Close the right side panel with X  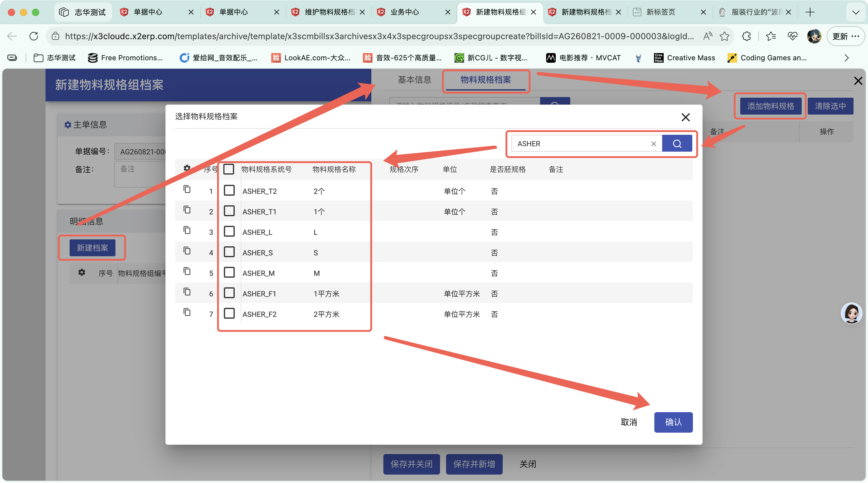pyautogui.click(x=858, y=81)
